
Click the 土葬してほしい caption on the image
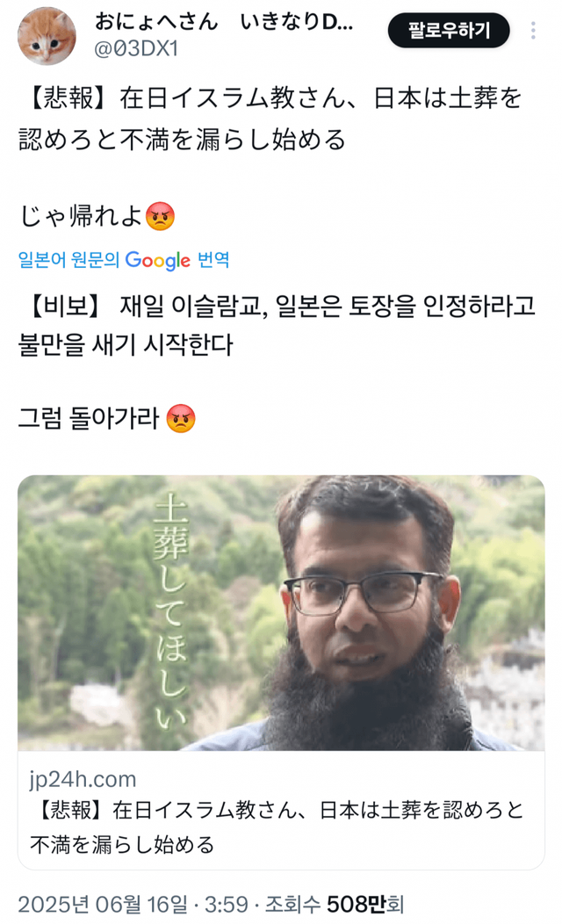click(171, 611)
